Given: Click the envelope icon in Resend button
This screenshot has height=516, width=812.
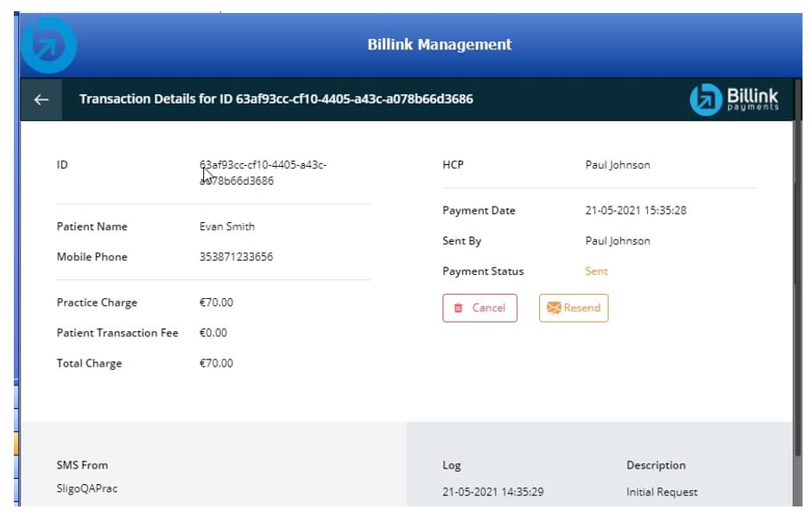Looking at the screenshot, I should pos(554,309).
